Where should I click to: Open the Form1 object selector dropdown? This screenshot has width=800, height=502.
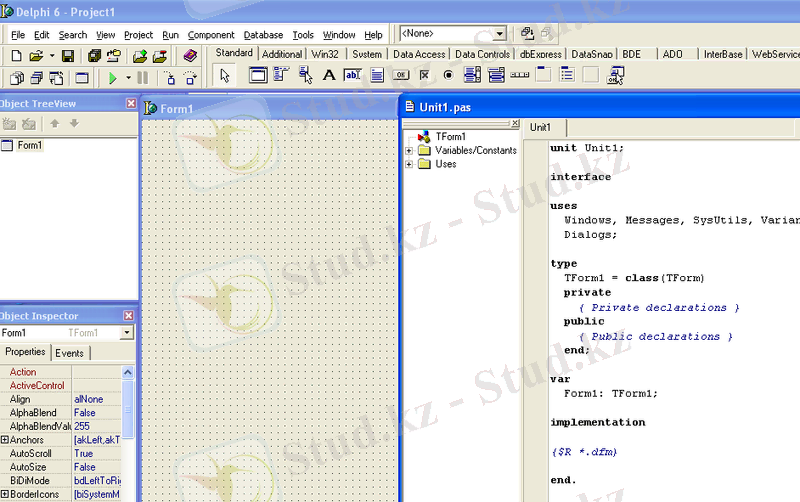(x=127, y=333)
